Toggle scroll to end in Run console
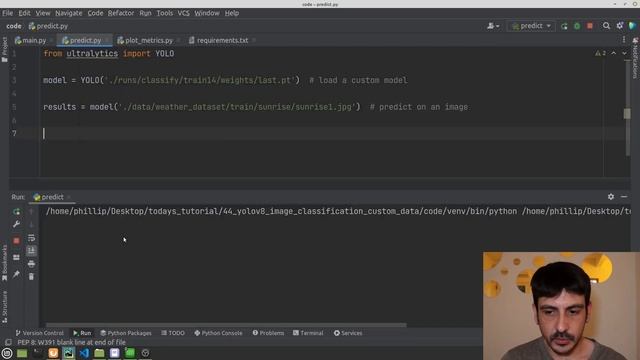 (x=31, y=251)
